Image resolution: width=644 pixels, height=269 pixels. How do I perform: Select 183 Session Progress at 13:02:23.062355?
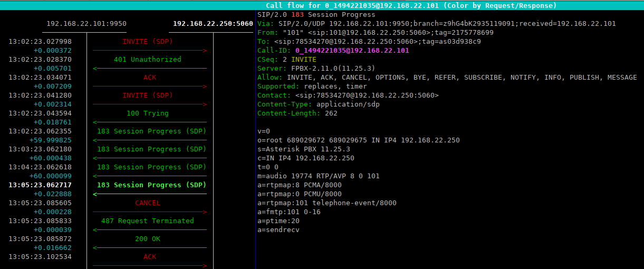151,131
